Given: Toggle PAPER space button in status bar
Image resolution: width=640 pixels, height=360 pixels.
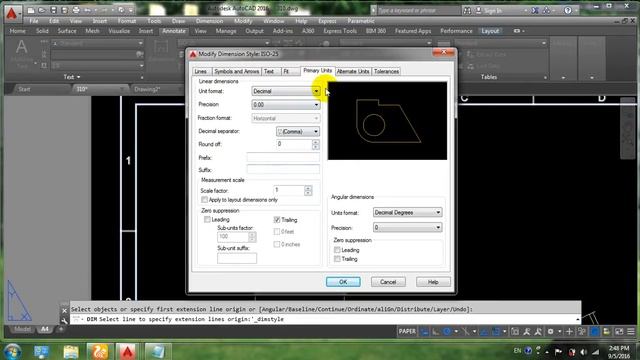Looking at the screenshot, I should pyautogui.click(x=407, y=331).
